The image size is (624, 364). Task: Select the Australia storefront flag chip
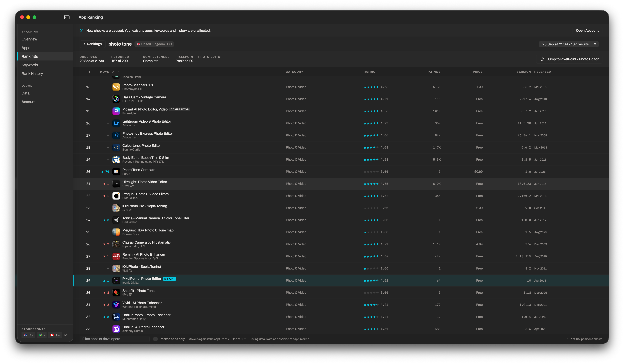pos(29,335)
